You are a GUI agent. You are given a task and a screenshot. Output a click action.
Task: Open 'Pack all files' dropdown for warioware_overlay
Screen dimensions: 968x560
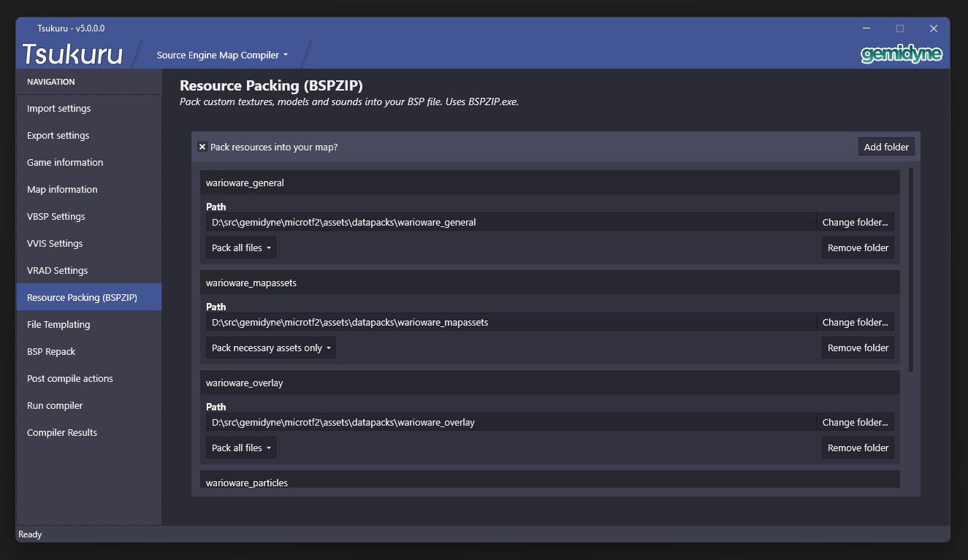[240, 448]
